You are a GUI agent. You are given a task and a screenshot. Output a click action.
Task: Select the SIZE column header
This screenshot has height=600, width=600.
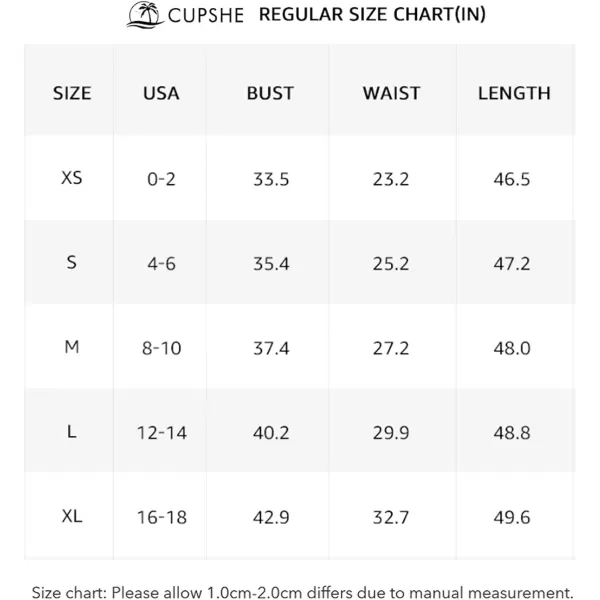72,93
